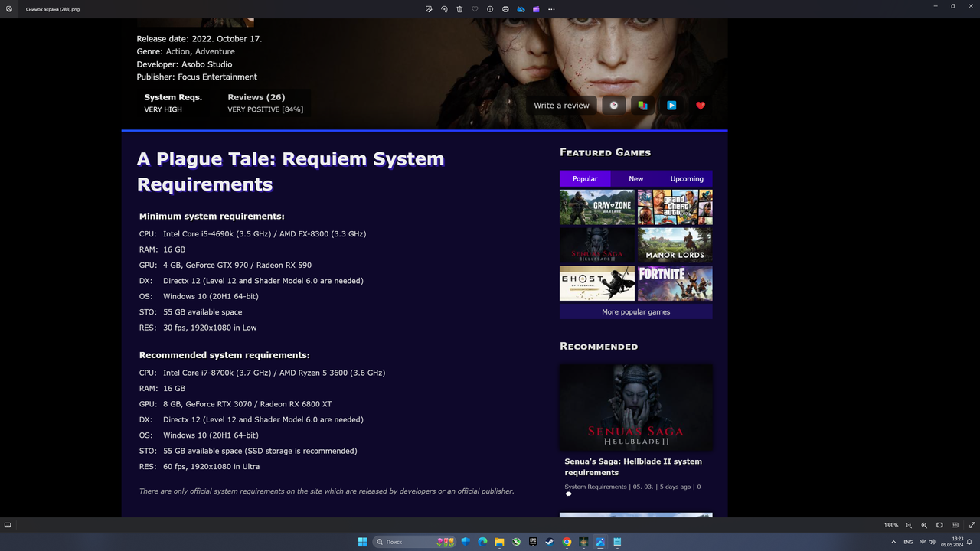Click the Write a review button
The height and width of the screenshot is (551, 980).
[561, 106]
